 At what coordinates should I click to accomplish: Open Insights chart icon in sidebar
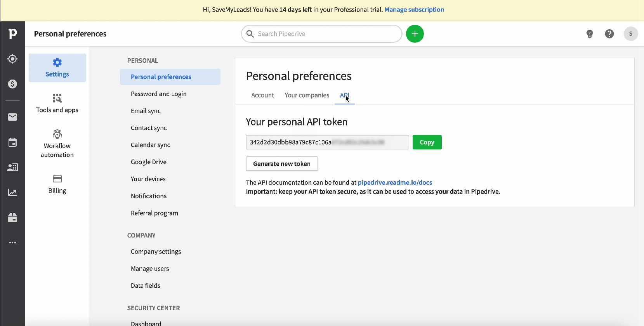[12, 192]
